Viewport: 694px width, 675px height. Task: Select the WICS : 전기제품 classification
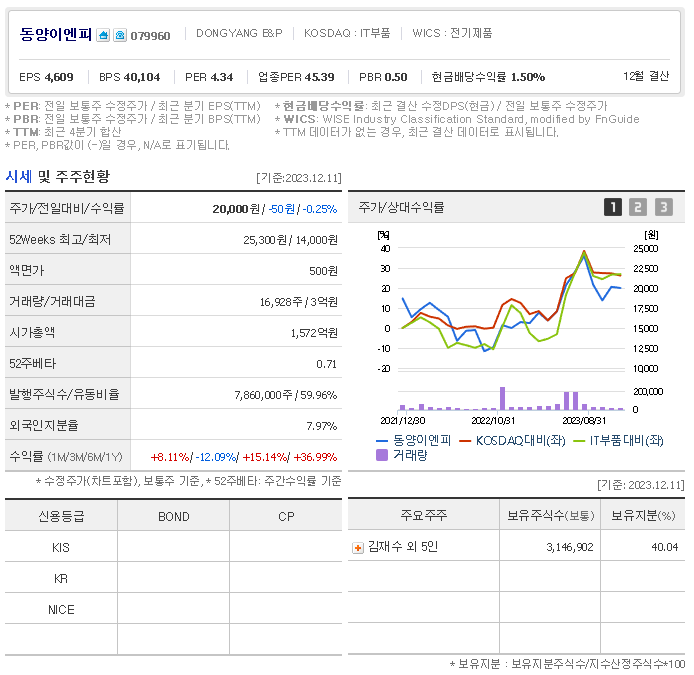point(452,33)
